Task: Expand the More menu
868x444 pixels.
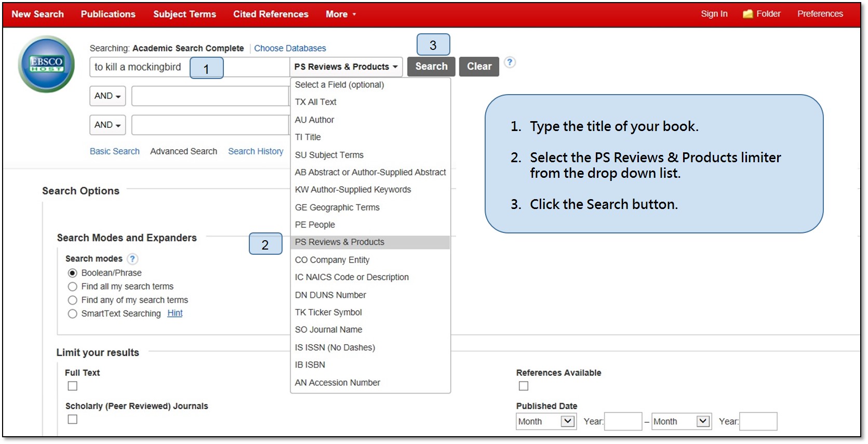Action: pos(341,14)
